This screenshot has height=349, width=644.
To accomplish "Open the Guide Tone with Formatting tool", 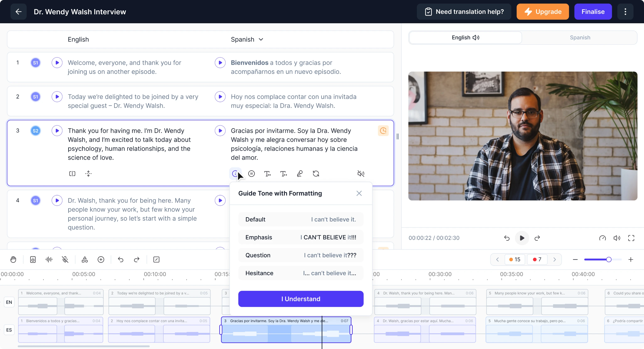I will click(x=235, y=173).
